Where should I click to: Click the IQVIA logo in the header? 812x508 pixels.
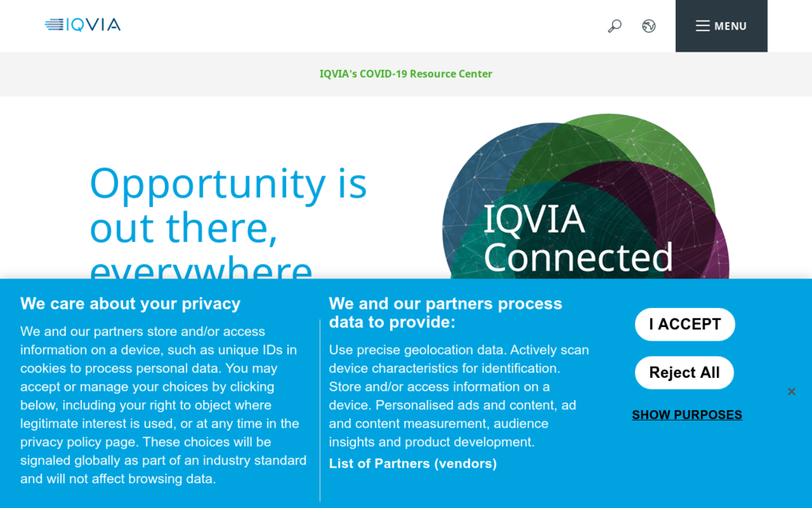(82, 25)
